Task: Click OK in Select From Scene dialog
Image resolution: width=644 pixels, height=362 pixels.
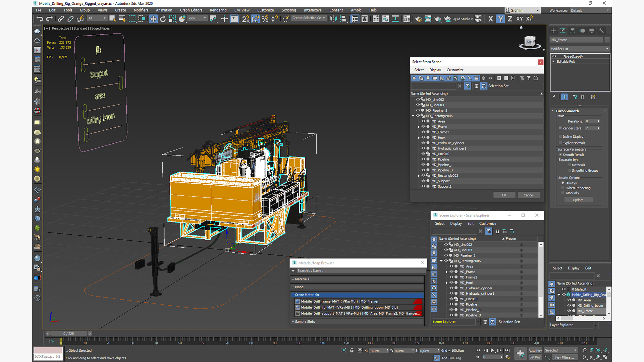Action: [504, 195]
